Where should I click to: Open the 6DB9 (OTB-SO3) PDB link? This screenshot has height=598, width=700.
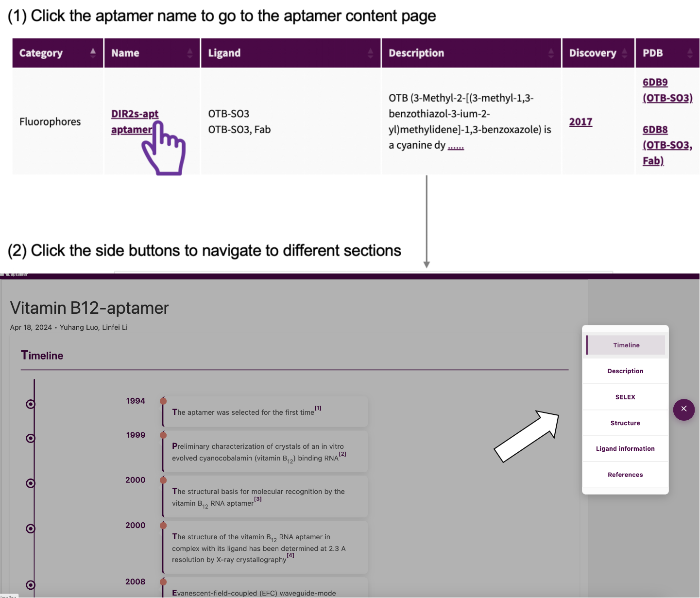pyautogui.click(x=667, y=90)
